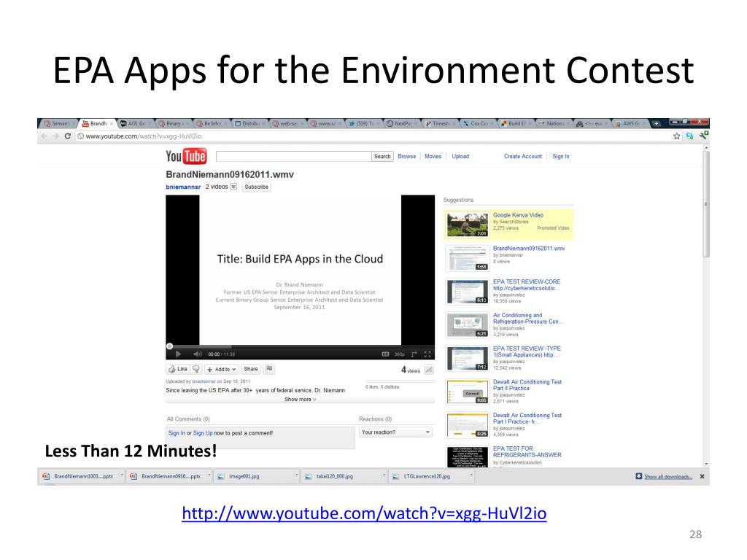Screen dimensions: 747x560
Task: Open Air Conditioning and Refrigeration-Pressure video
Action: point(528,318)
